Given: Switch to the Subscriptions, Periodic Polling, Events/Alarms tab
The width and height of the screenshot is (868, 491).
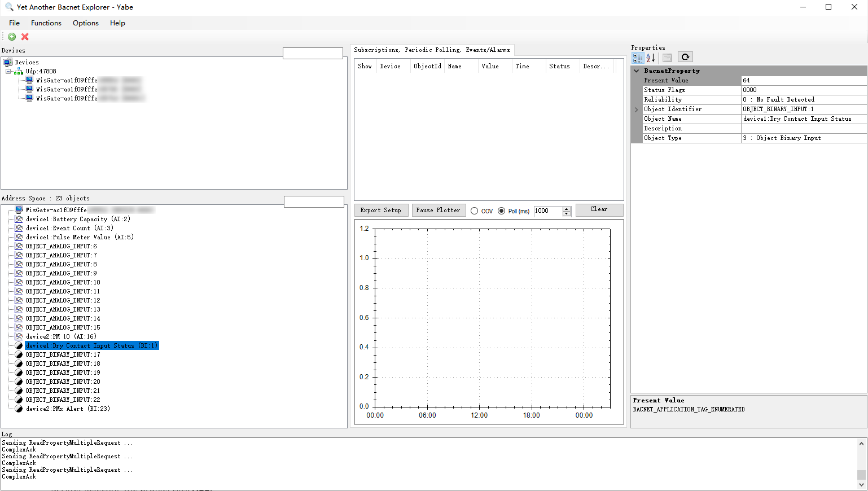Looking at the screenshot, I should 432,50.
